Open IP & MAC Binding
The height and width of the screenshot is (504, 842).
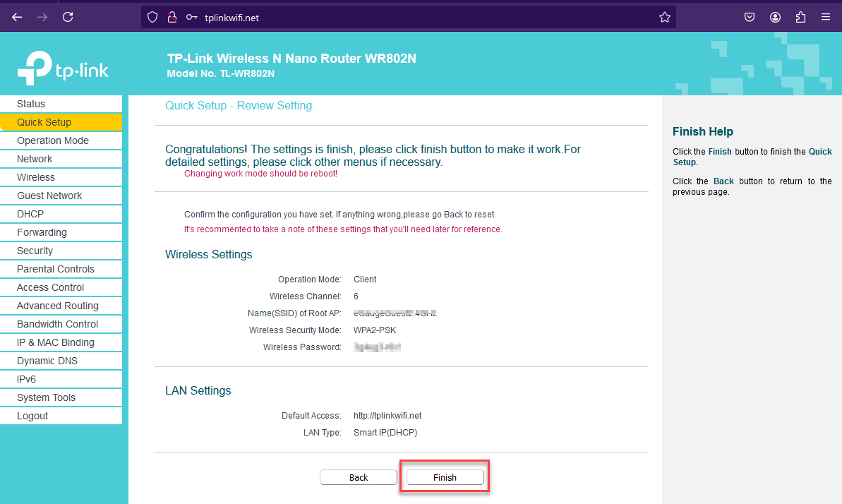(x=61, y=342)
